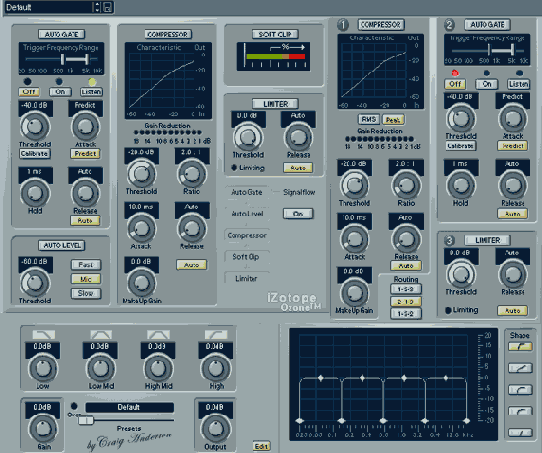Open the Soft Clip signalflow tab
This screenshot has width=542, height=453.
pyautogui.click(x=246, y=257)
